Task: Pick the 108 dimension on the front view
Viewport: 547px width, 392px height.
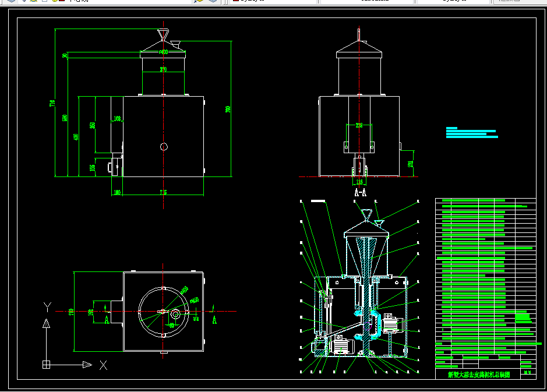Action: click(117, 119)
